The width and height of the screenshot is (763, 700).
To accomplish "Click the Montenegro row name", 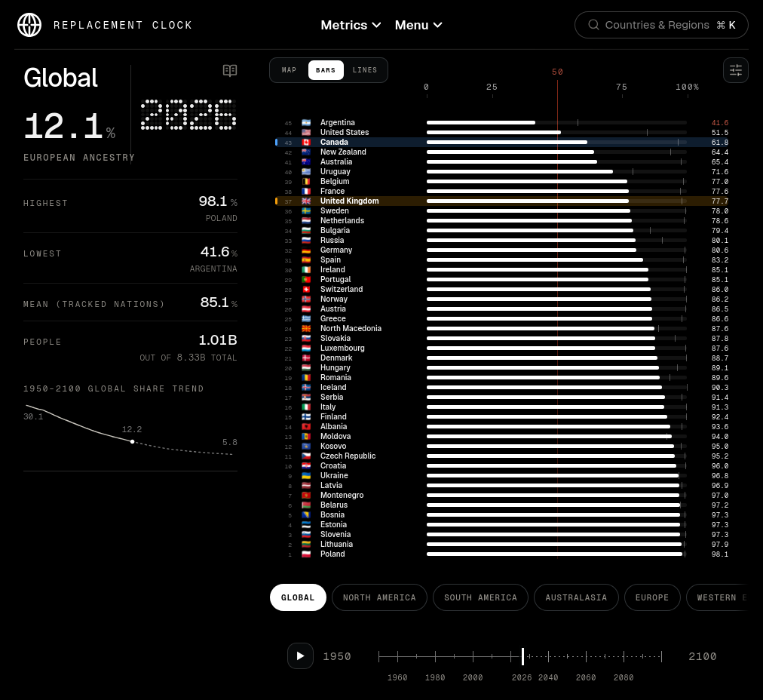I will point(342,495).
